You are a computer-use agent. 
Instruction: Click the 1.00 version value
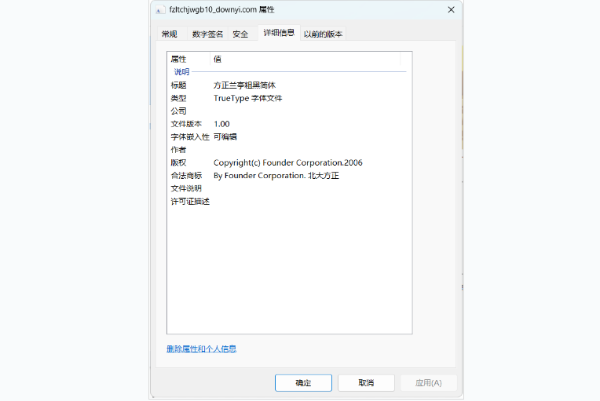click(x=222, y=124)
